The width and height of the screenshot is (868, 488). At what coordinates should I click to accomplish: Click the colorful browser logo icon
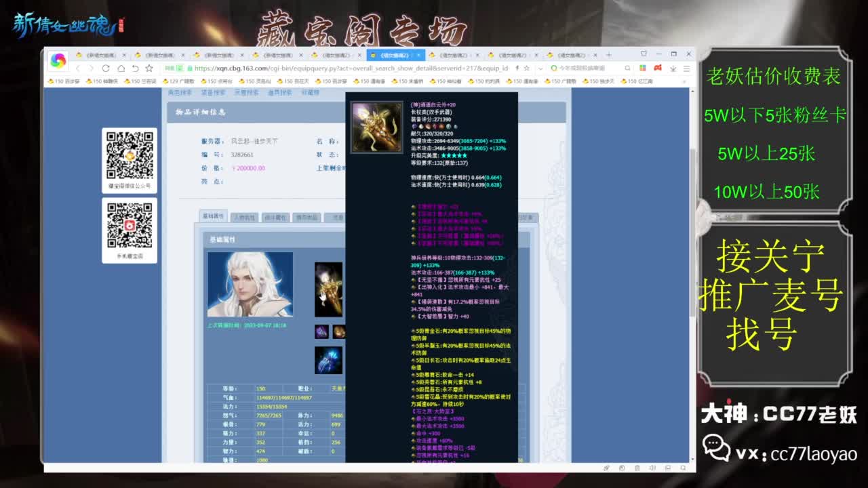tap(58, 61)
